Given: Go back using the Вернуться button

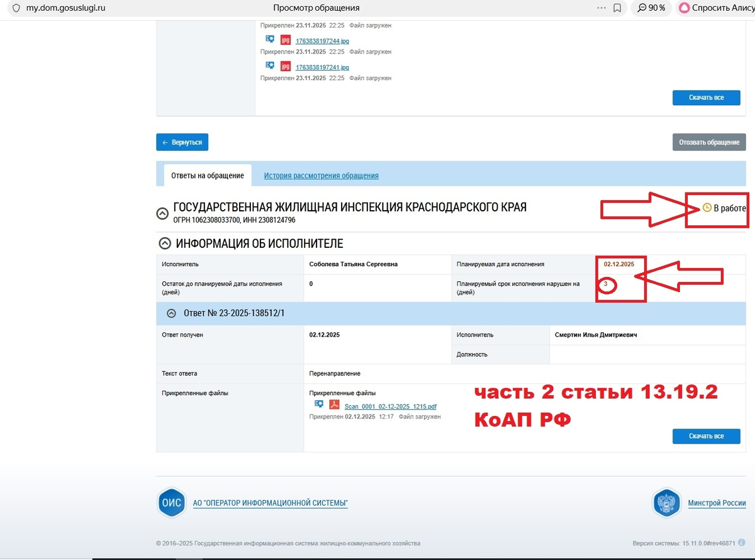Looking at the screenshot, I should click(x=182, y=142).
